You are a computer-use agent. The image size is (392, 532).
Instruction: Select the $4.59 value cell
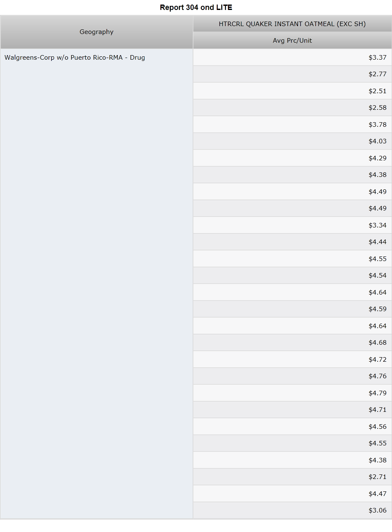292,309
